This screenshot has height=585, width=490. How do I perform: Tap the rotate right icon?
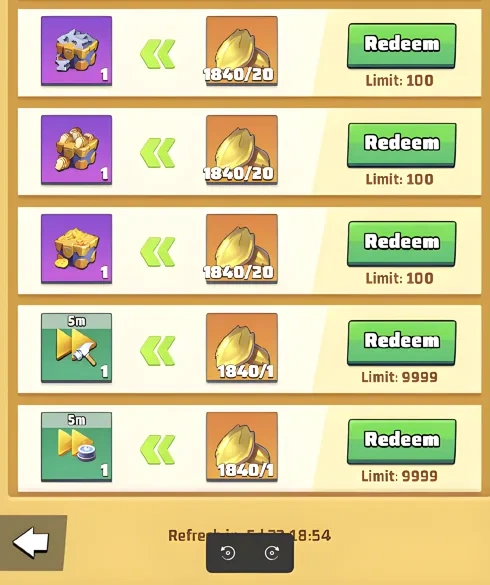[272, 553]
